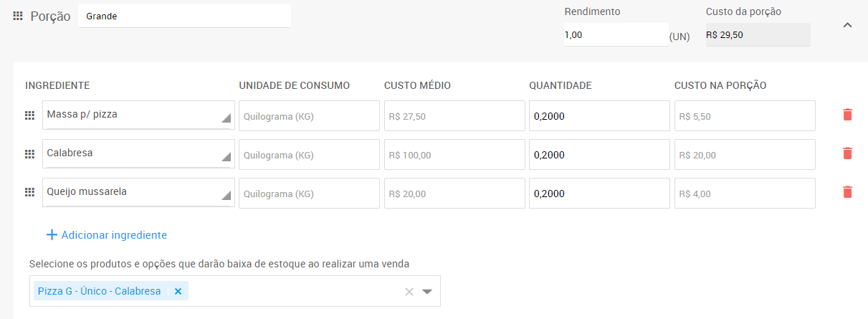868x319 pixels.
Task: Edit the Quantidade field for Massa p/ pizza
Action: pyautogui.click(x=599, y=115)
